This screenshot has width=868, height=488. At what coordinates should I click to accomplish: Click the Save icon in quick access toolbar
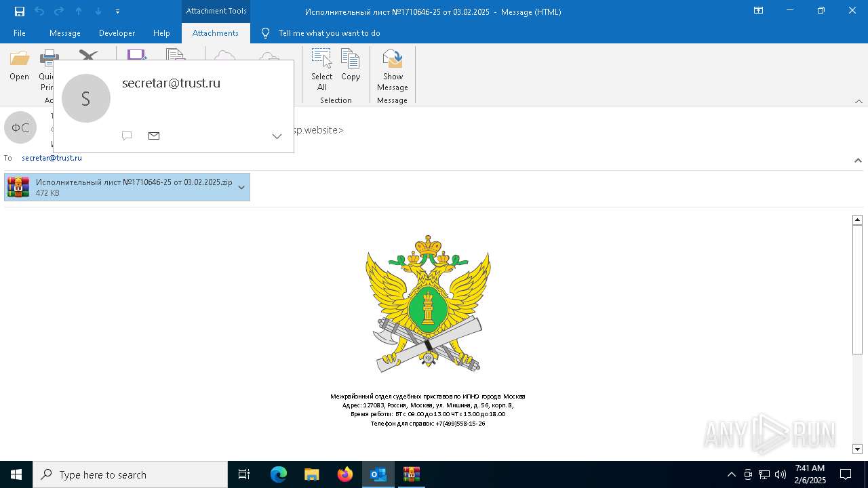tap(20, 11)
